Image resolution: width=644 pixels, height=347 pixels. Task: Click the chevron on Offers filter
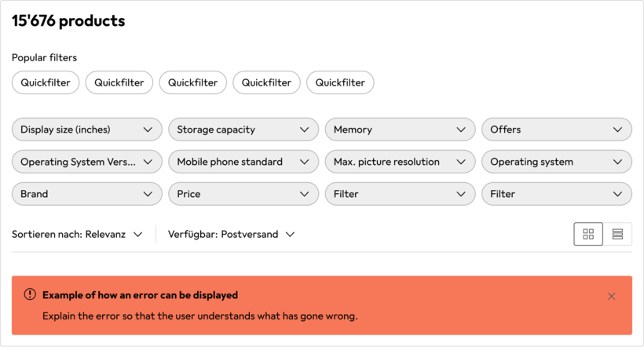617,130
